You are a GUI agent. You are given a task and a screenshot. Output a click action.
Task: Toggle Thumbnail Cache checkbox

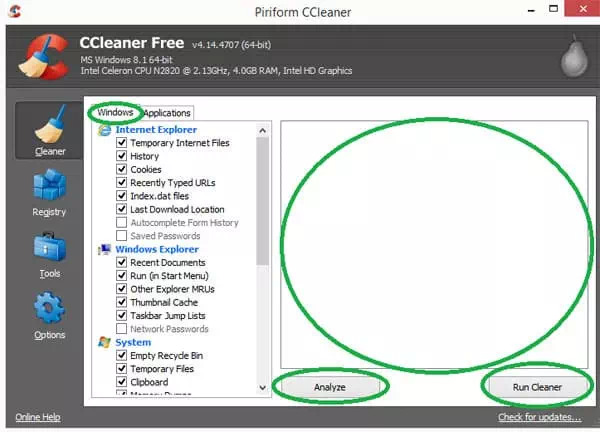pos(122,302)
